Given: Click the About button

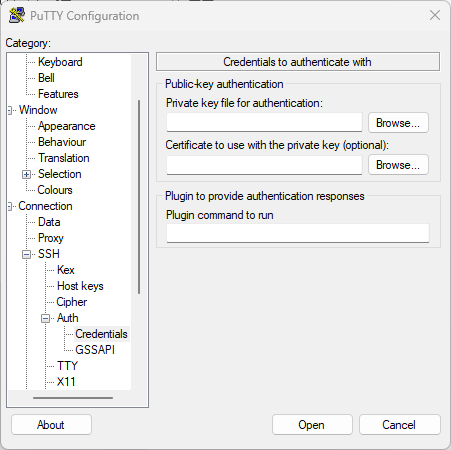Looking at the screenshot, I should (x=51, y=425).
